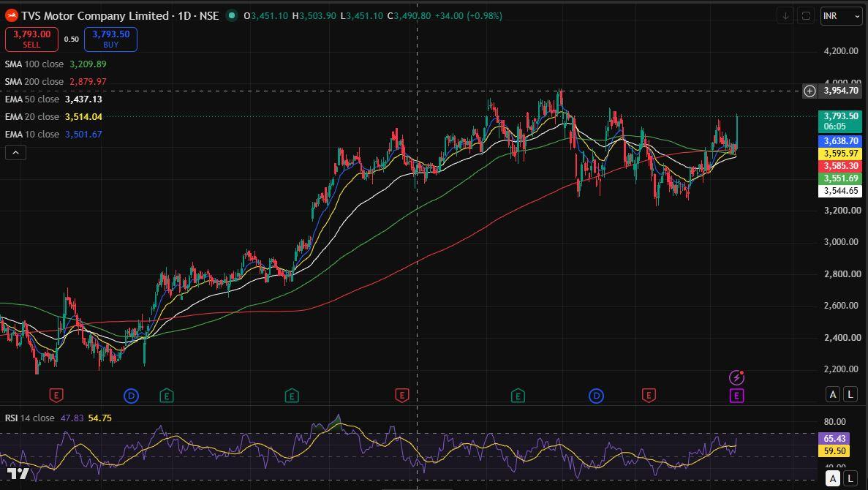The width and height of the screenshot is (868, 490).
Task: Open the purple lightning bolt event icon
Action: tap(736, 377)
